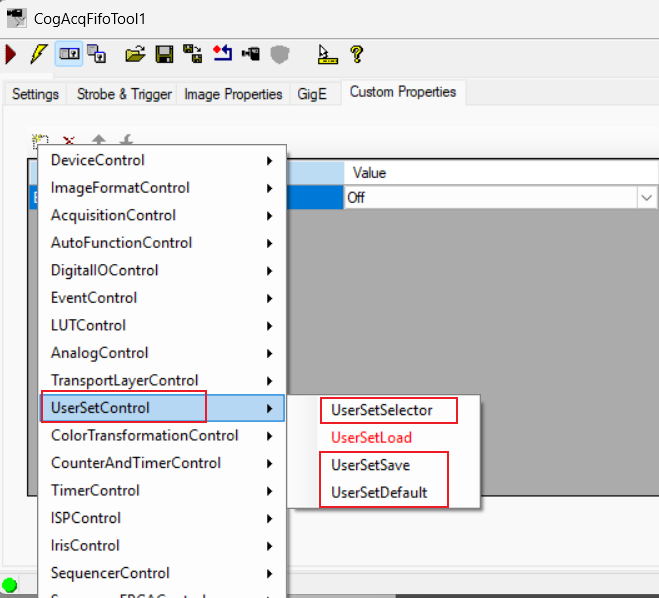Click the cursor tooltips icon in toolbar

pos(327,54)
